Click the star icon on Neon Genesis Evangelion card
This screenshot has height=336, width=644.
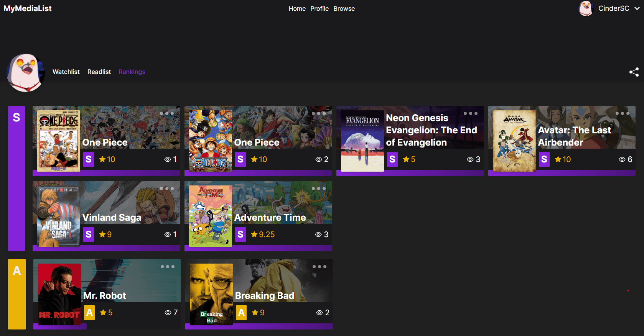pyautogui.click(x=406, y=159)
